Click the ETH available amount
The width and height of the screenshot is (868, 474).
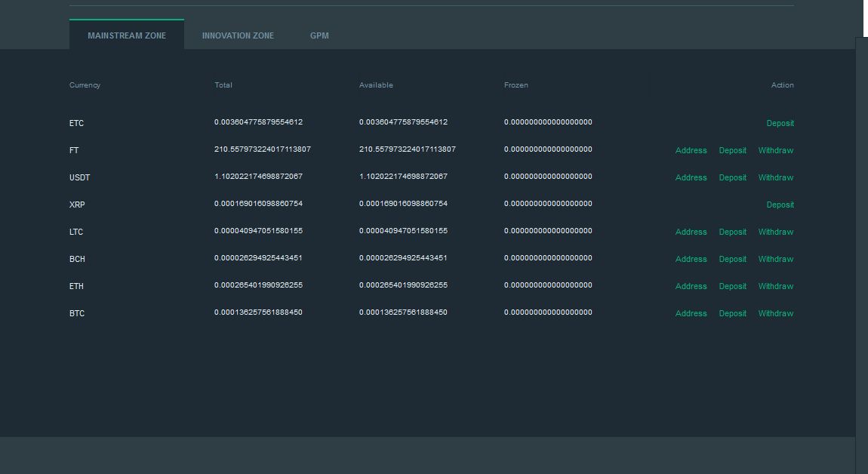[404, 285]
